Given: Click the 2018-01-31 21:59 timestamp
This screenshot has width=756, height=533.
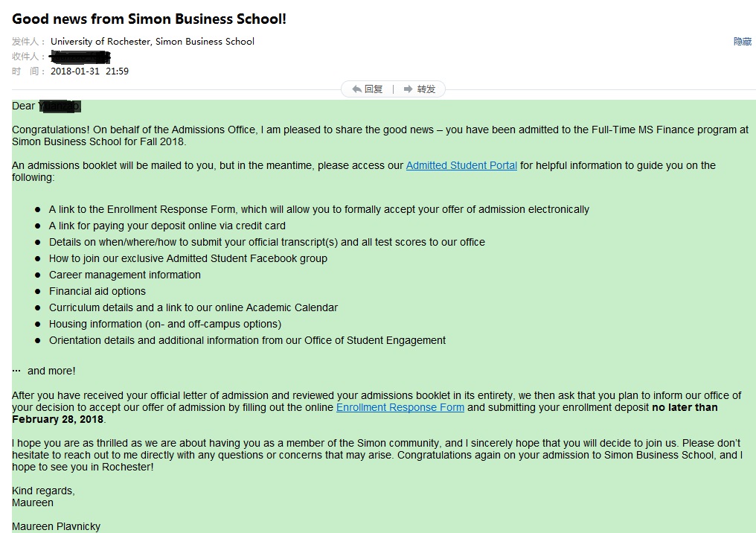Looking at the screenshot, I should (89, 71).
